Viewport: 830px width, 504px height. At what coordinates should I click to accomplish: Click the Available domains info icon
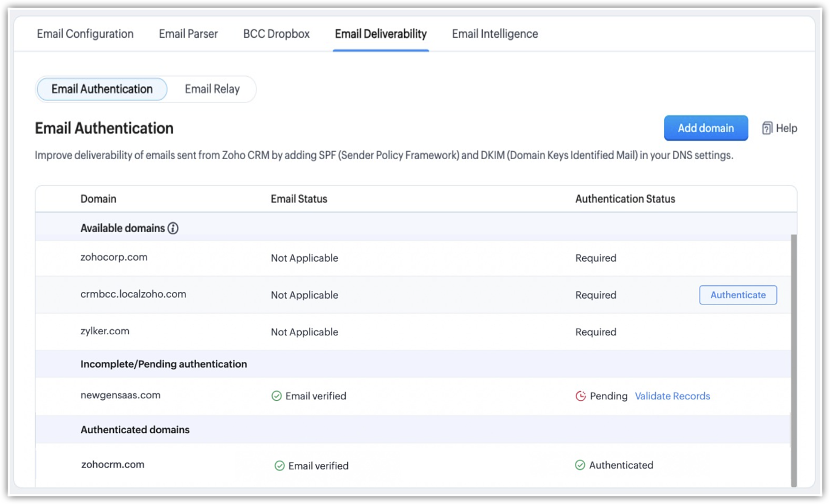coord(173,228)
